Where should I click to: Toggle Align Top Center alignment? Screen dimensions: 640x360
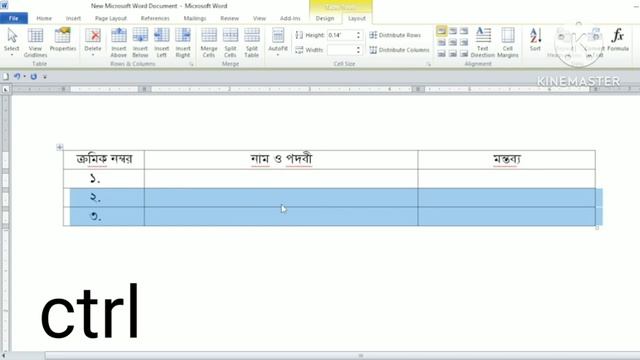[x=453, y=31]
